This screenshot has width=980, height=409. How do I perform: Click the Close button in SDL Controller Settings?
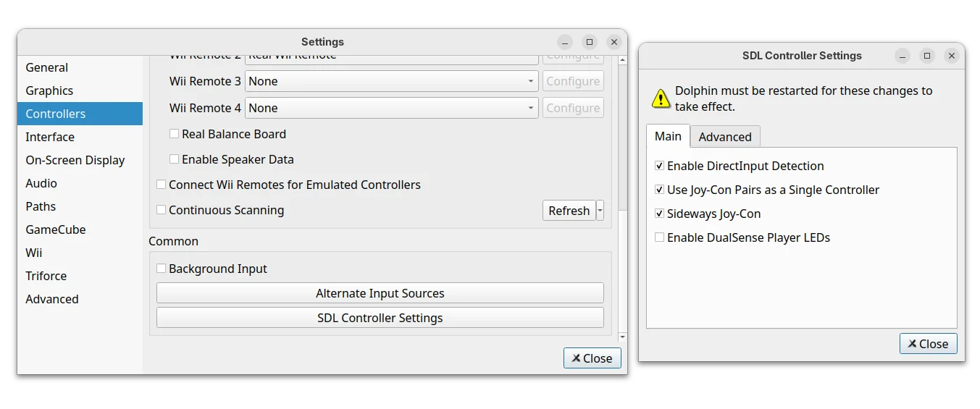tap(928, 344)
